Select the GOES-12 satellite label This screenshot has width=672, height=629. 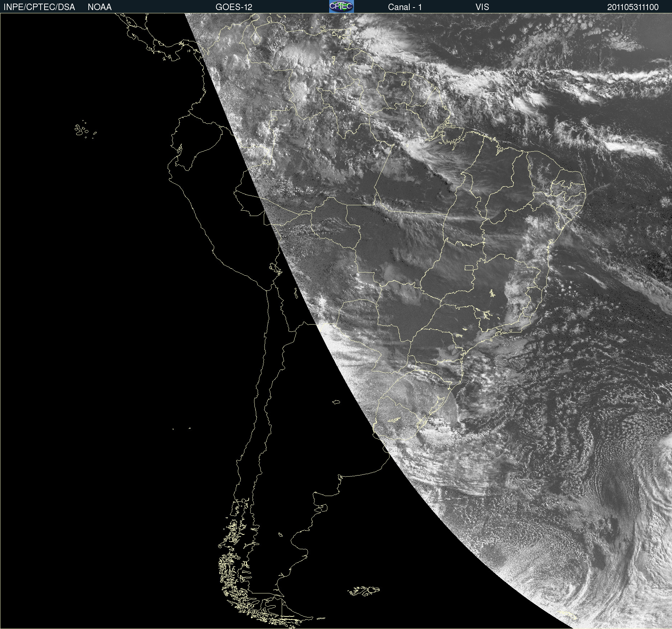click(x=234, y=7)
